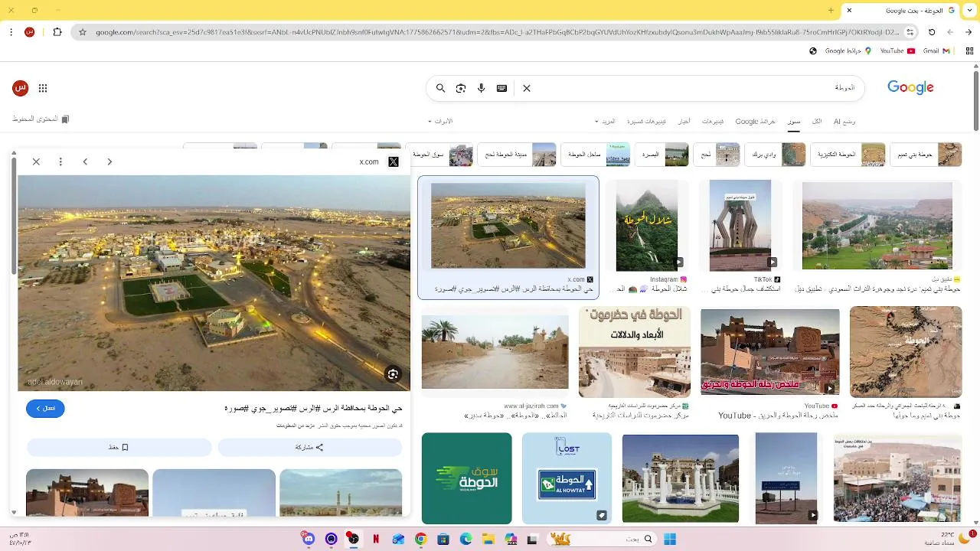Image resolution: width=980 pixels, height=551 pixels.
Task: Click حفظ (Save) button
Action: click(x=119, y=447)
